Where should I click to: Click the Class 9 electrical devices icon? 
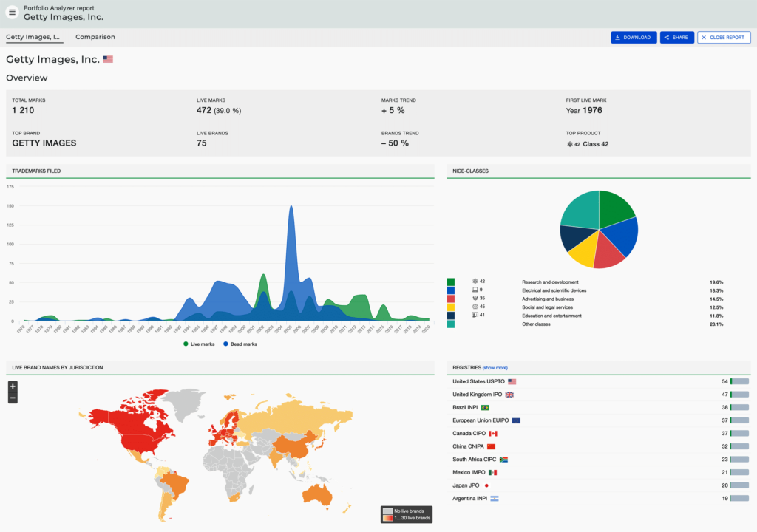(x=475, y=290)
